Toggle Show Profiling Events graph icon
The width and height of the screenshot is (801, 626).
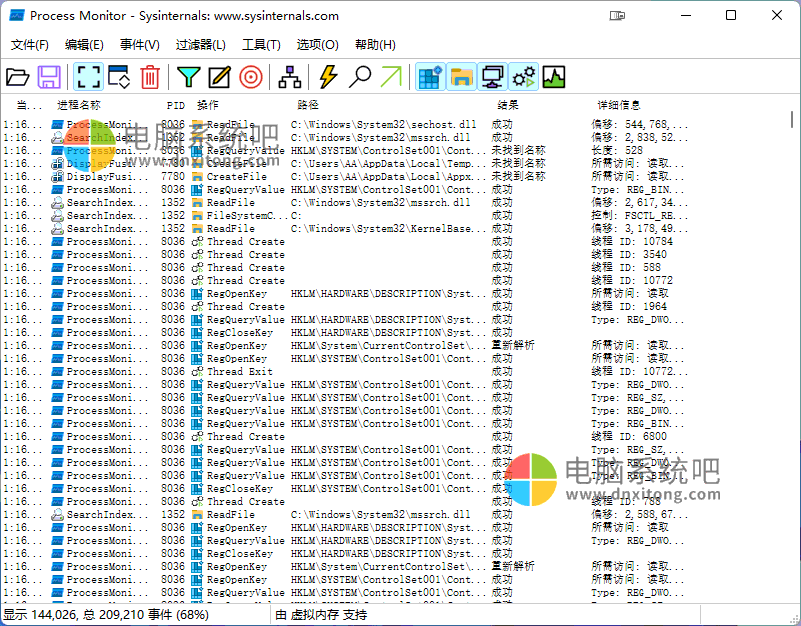click(x=554, y=77)
